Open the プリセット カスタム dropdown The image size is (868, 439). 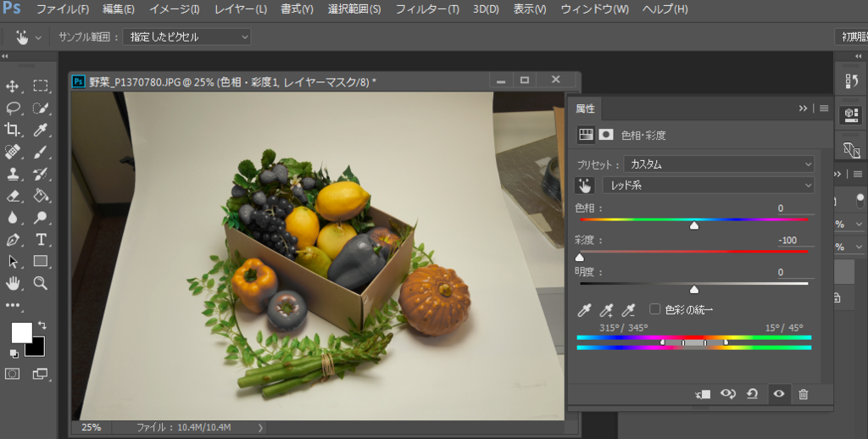719,164
